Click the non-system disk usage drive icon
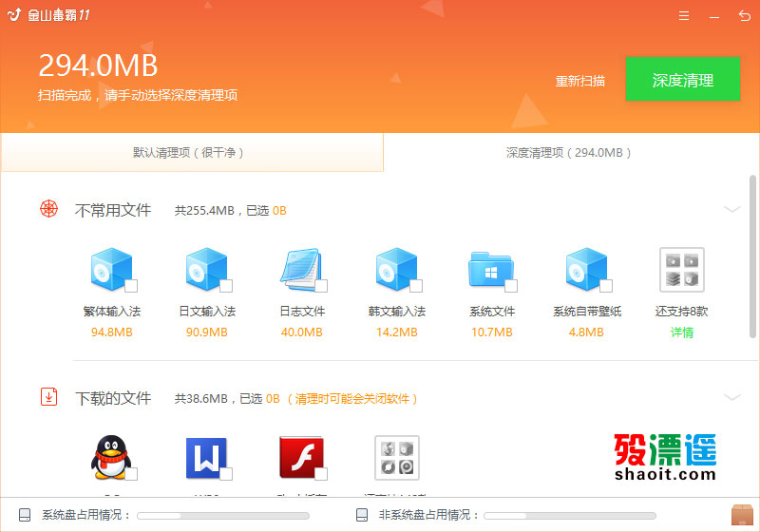 point(362,515)
